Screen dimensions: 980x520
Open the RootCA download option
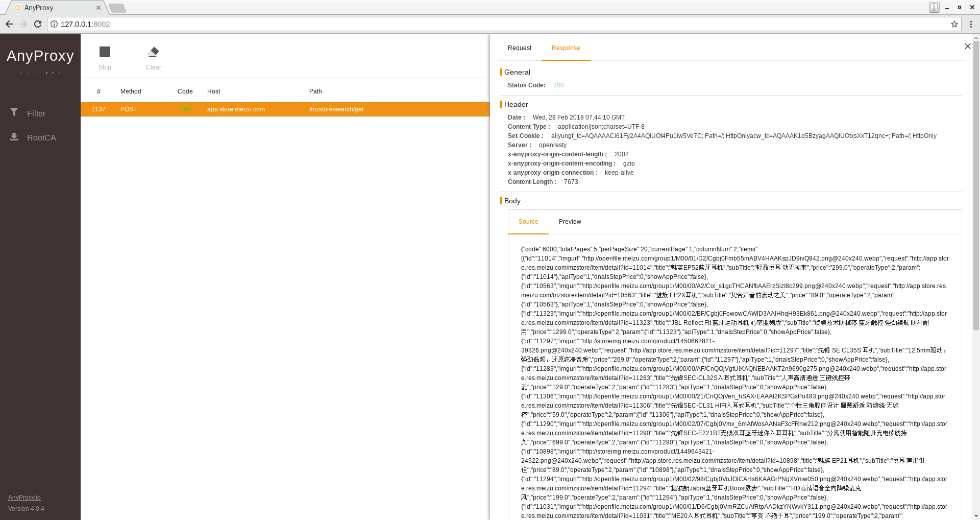click(x=33, y=137)
